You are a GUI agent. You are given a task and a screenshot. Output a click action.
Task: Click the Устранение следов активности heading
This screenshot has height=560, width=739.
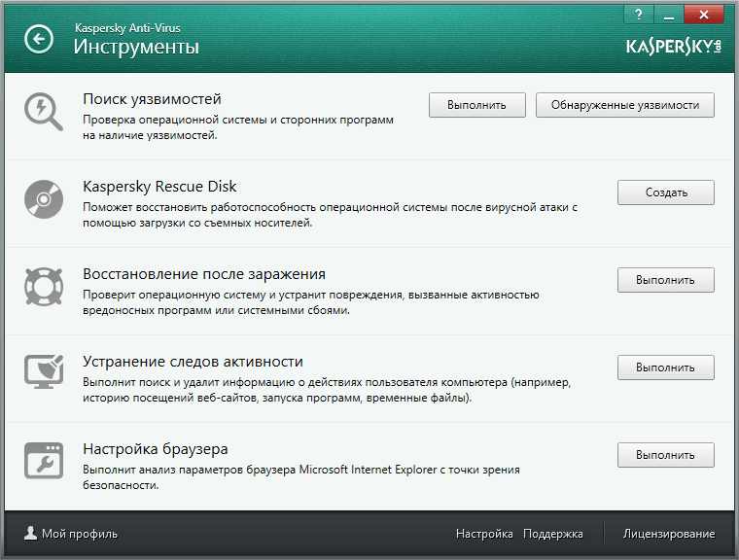click(x=193, y=362)
